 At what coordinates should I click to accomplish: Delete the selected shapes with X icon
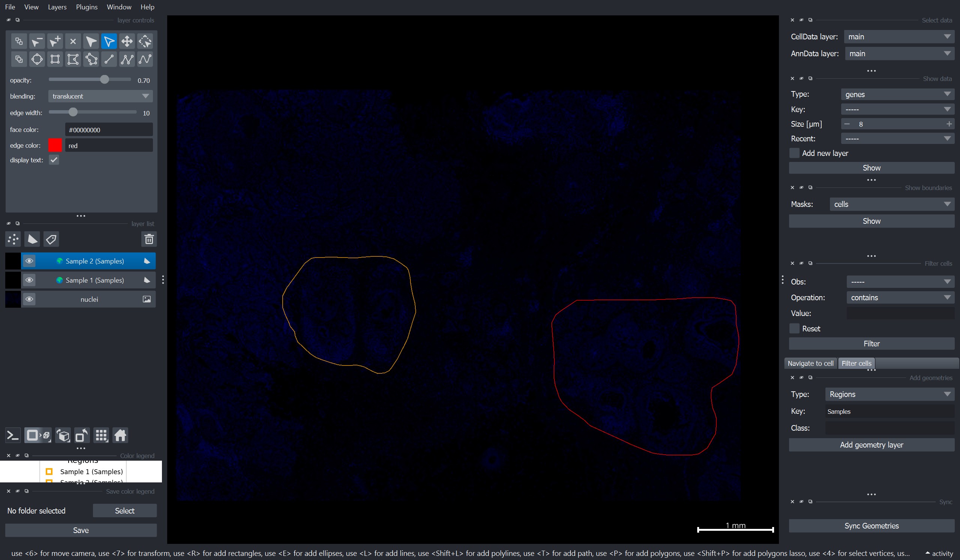(73, 41)
